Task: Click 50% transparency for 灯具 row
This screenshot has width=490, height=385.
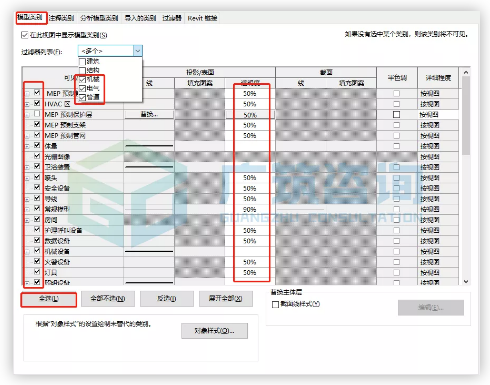Action: click(x=250, y=272)
